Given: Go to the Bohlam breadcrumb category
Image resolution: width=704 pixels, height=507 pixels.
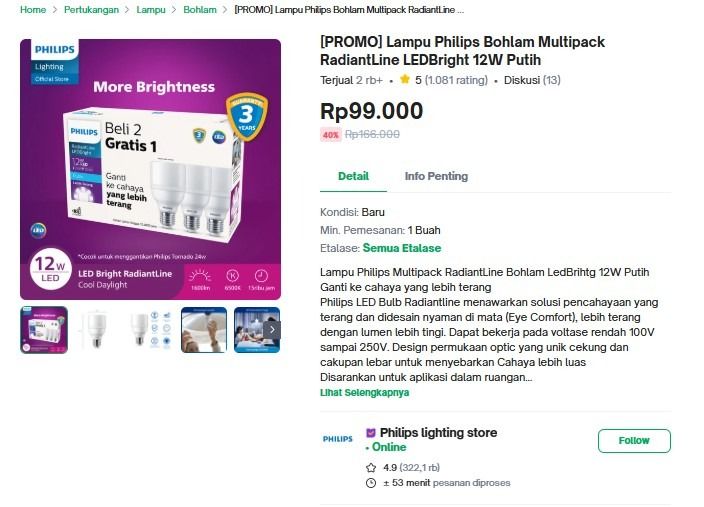Looking at the screenshot, I should [200, 9].
